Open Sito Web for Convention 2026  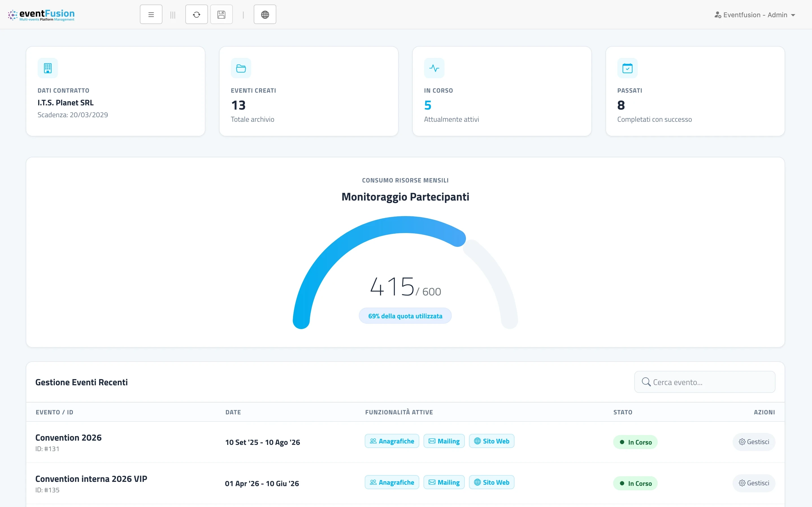coord(491,441)
